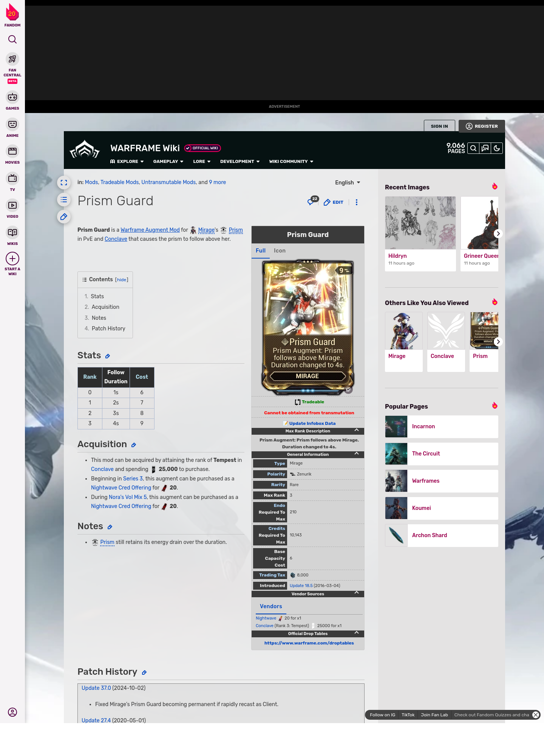Open Fan Central rocket icon
544x756 pixels.
click(12, 59)
